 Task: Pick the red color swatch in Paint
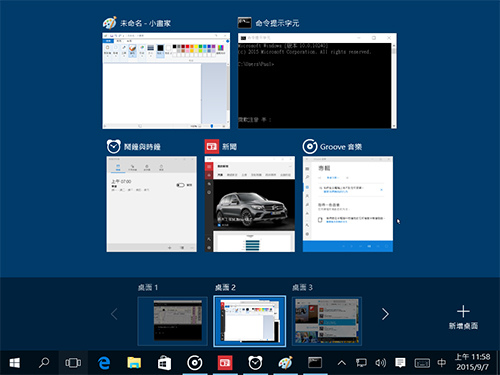coord(187,47)
